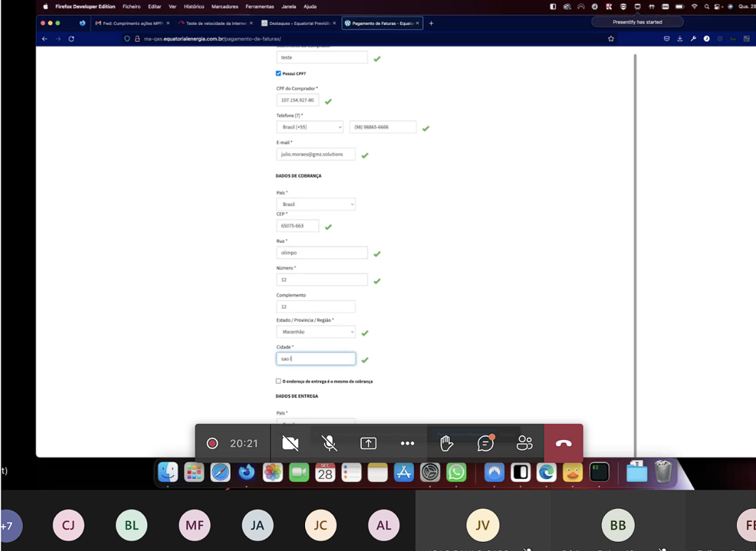
Task: Open the Brasil (+55) phone country dropdown
Action: tap(309, 127)
